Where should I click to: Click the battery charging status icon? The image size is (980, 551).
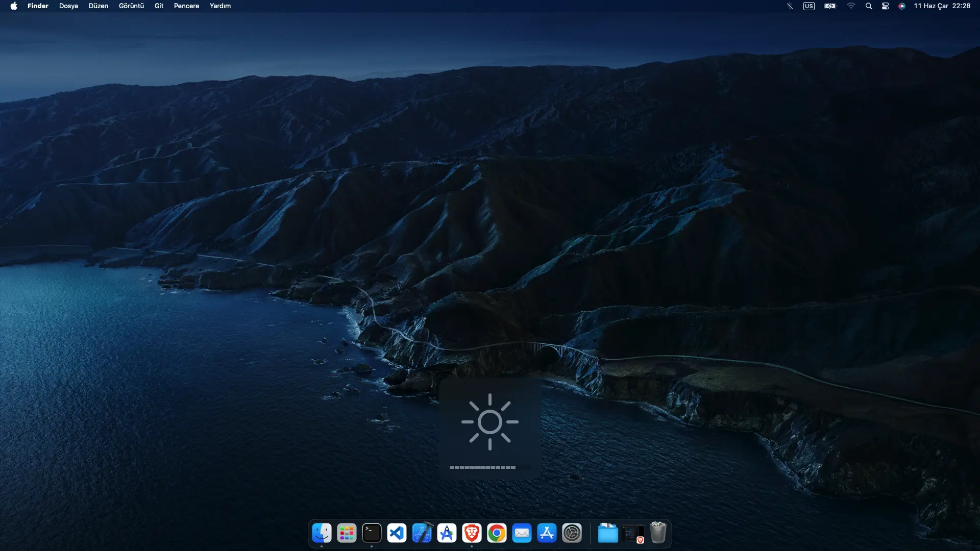(x=830, y=6)
